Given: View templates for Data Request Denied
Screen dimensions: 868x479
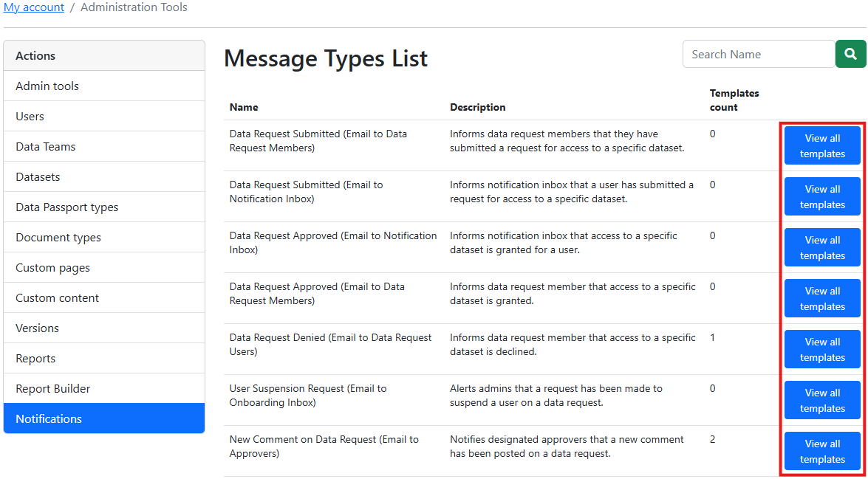Looking at the screenshot, I should tap(822, 349).
